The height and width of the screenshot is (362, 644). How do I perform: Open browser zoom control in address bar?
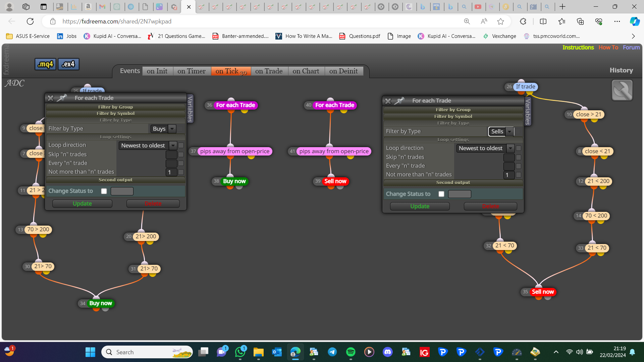coord(467,21)
